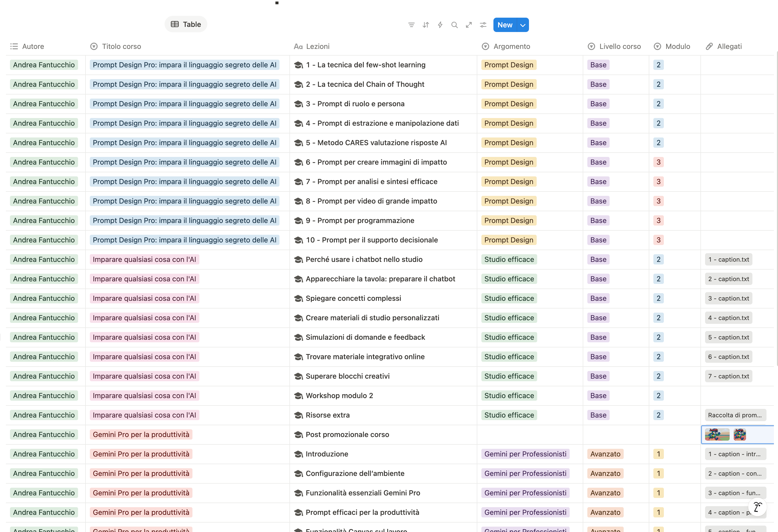The height and width of the screenshot is (532, 778).
Task: Select the Table view tab
Action: coord(186,24)
